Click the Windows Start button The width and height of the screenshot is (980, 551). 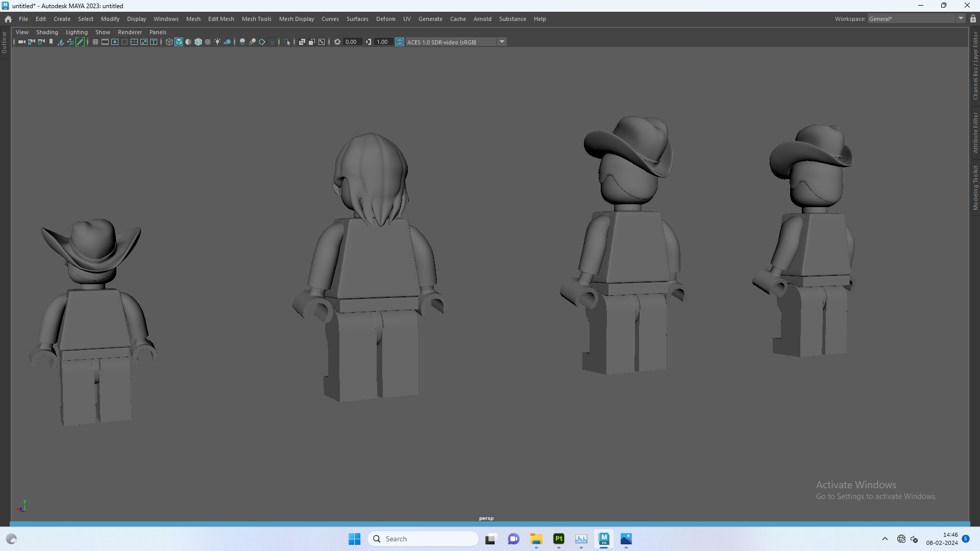point(354,539)
